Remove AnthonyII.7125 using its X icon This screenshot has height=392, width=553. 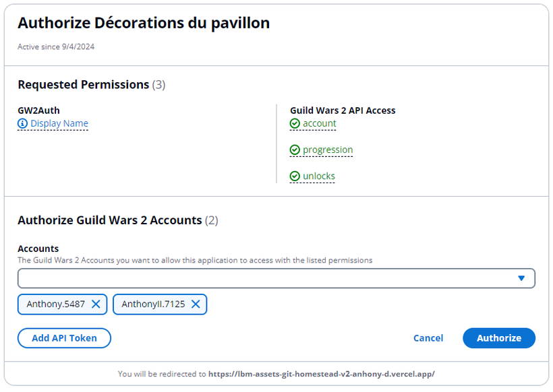point(196,304)
